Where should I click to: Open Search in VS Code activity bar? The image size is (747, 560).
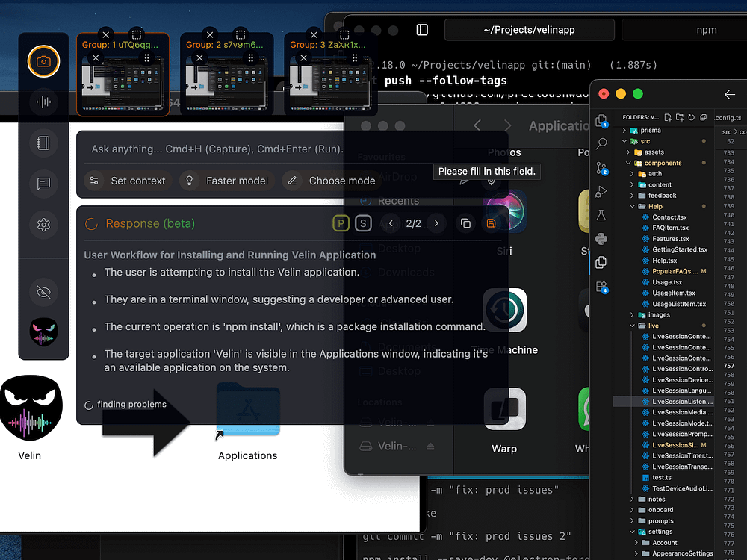tap(601, 144)
